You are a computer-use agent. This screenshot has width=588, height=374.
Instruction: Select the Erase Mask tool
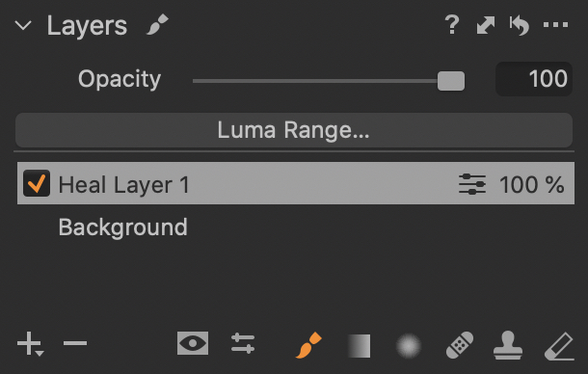click(559, 346)
